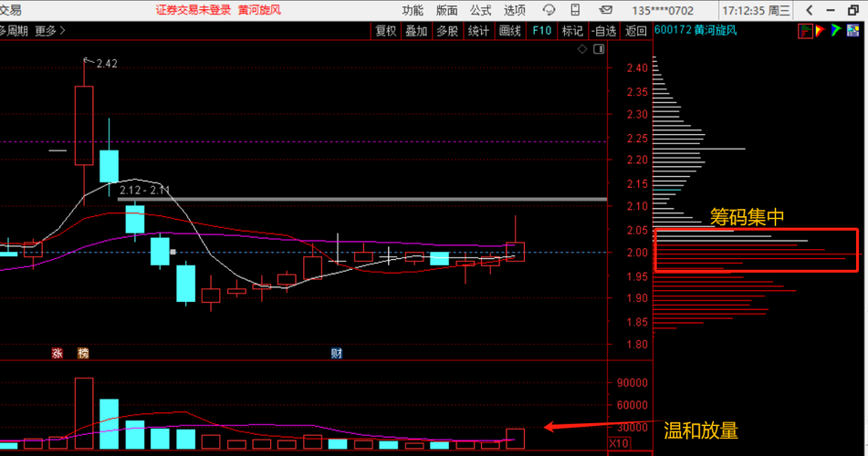
Task: Click the X10 volume scale indicator
Action: point(618,443)
